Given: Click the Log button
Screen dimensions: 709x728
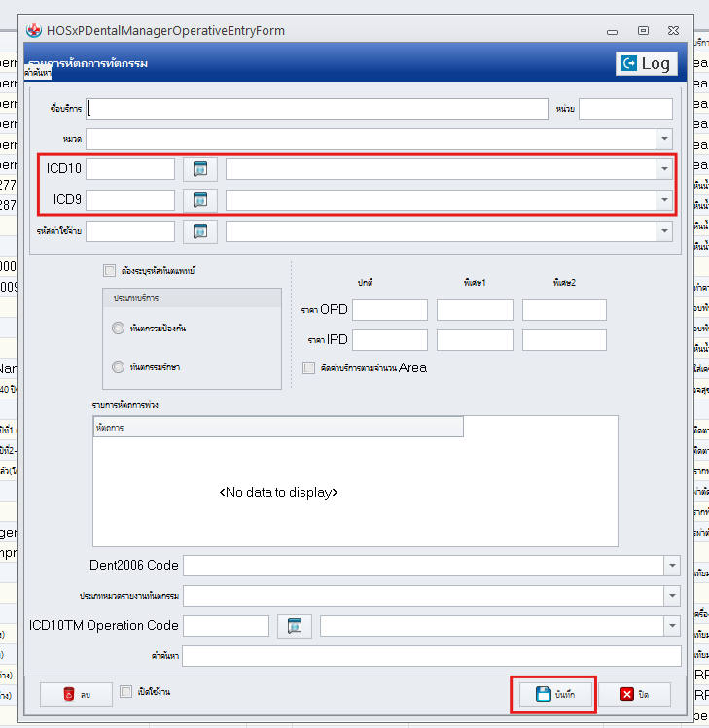Looking at the screenshot, I should pos(647,63).
